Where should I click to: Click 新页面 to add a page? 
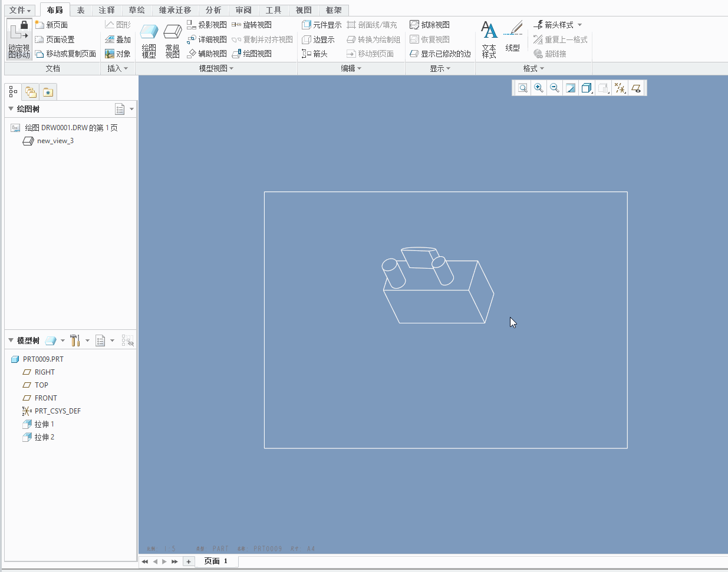(x=51, y=25)
